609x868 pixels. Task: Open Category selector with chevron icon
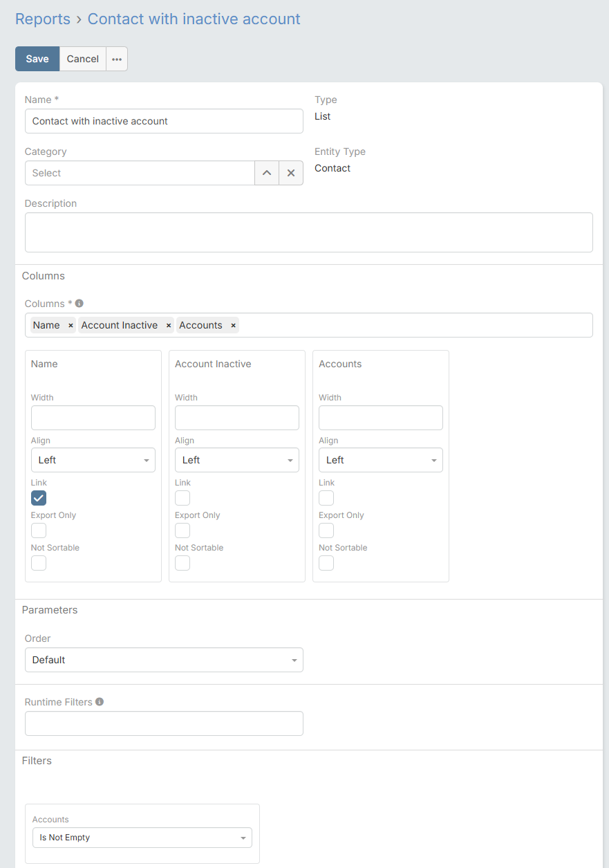(267, 173)
